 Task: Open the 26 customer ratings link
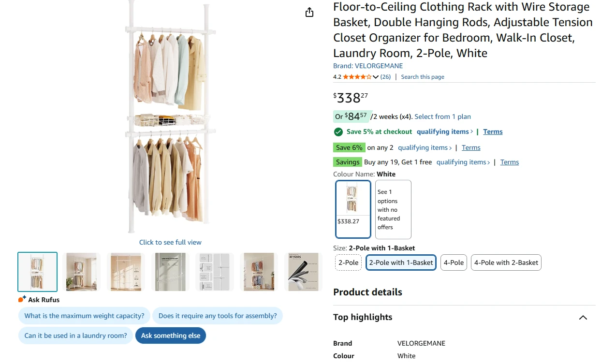(x=385, y=77)
